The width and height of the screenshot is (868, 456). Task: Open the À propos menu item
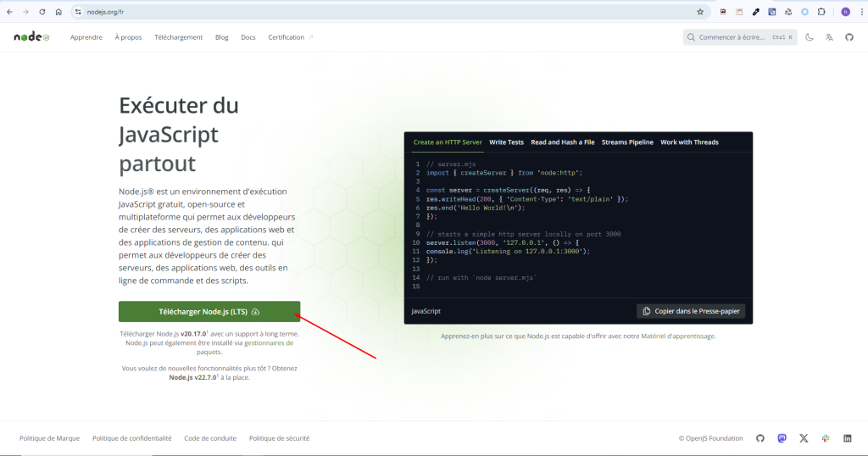(129, 37)
